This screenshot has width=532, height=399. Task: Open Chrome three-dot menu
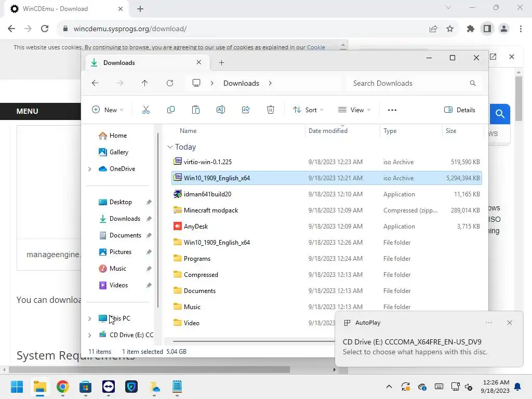[521, 29]
